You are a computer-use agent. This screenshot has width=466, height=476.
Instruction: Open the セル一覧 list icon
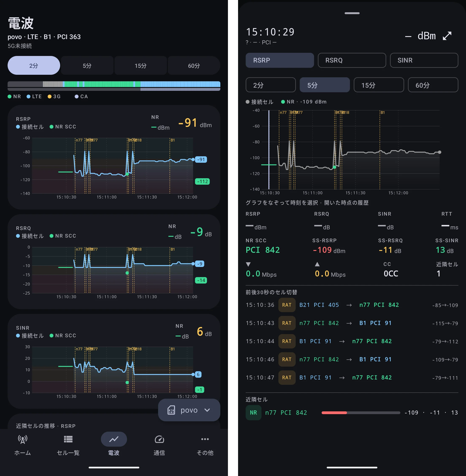tap(68, 439)
